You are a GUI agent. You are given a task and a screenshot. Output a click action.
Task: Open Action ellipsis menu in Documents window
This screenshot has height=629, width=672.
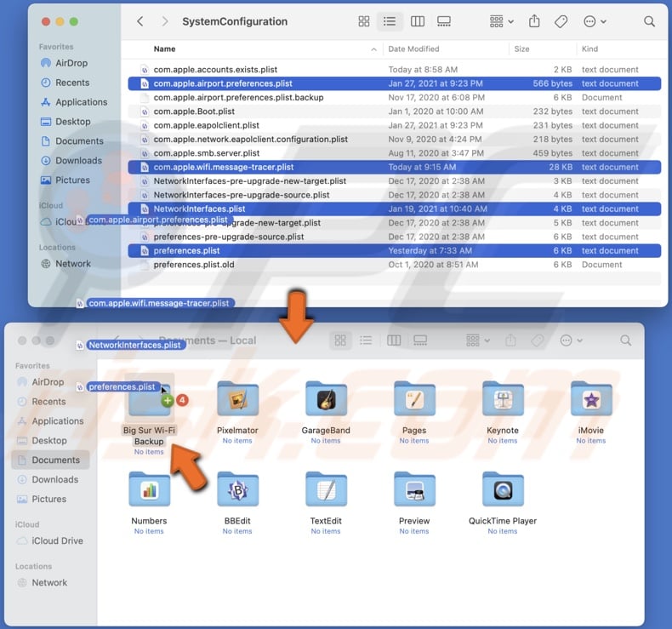[x=571, y=340]
